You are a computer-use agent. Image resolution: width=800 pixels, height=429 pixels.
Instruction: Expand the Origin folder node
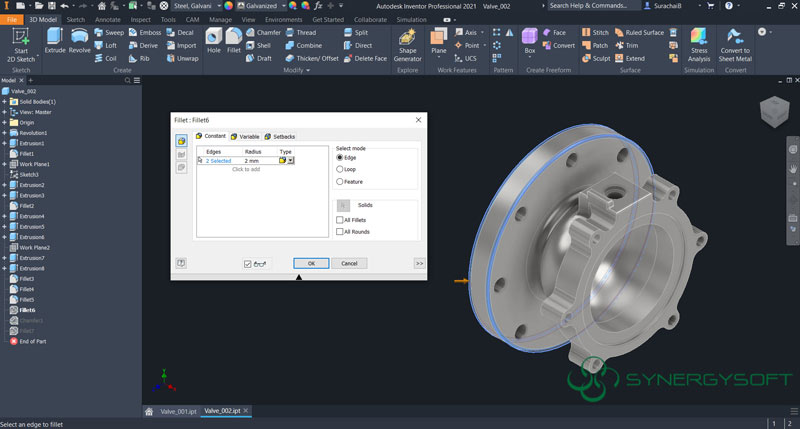click(4, 122)
